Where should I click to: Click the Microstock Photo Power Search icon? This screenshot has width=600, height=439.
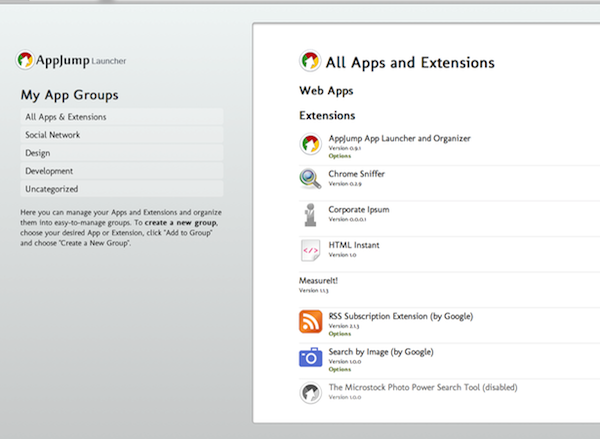click(x=311, y=392)
